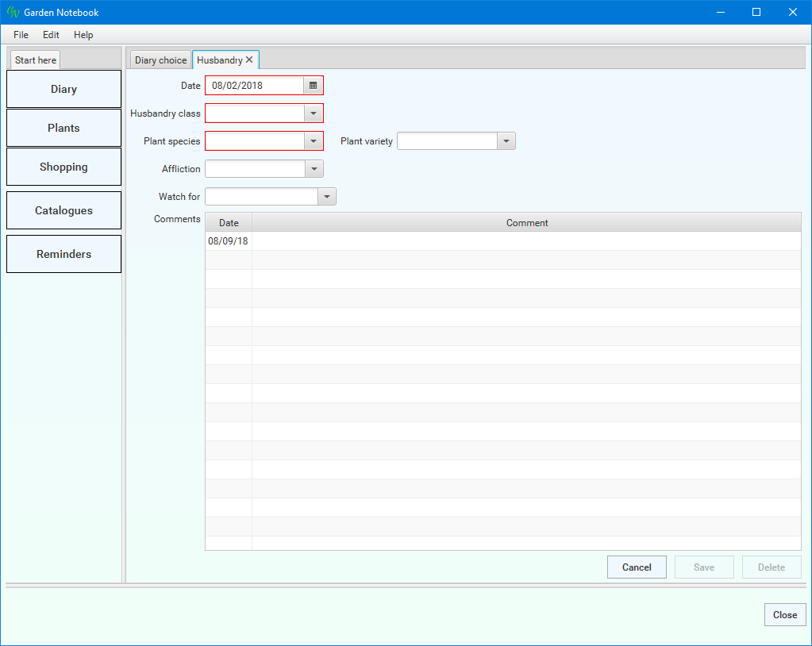Open the date picker calendar icon
Viewport: 812px width, 646px height.
[x=313, y=86]
